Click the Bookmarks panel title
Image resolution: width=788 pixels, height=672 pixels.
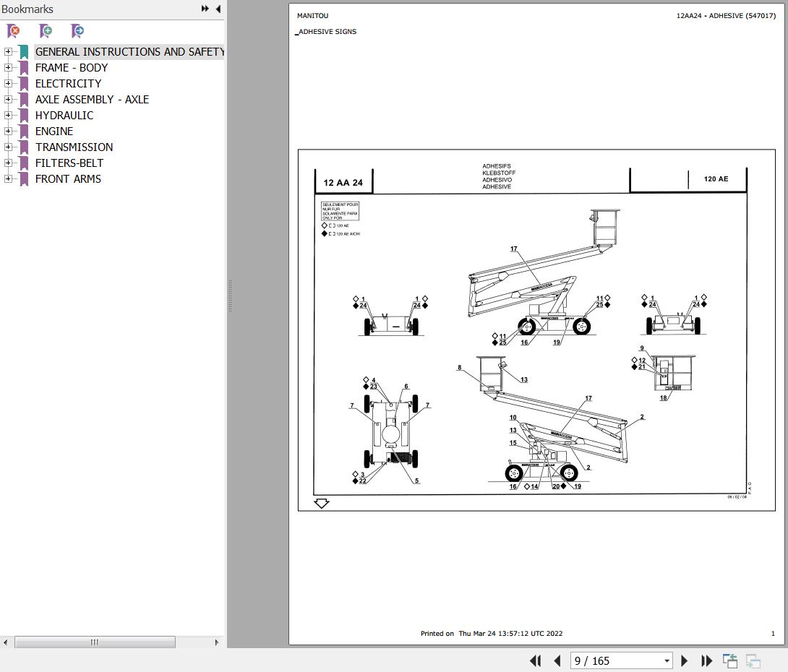pyautogui.click(x=27, y=9)
